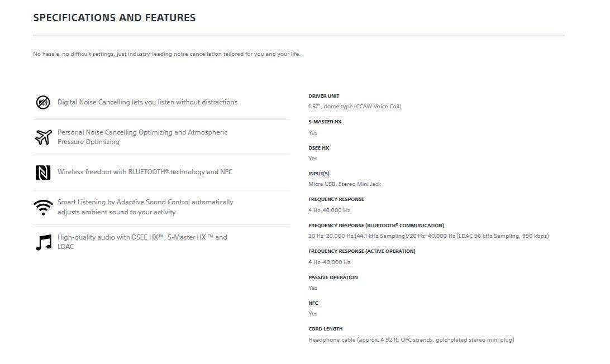Select the Digital Noise Cancelling feature text
Image resolution: width=610 pixels, height=364 pixels.
point(147,102)
